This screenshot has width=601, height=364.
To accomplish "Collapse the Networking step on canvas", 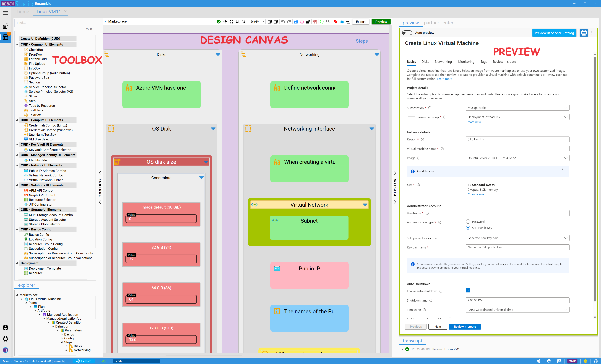I will click(x=377, y=54).
